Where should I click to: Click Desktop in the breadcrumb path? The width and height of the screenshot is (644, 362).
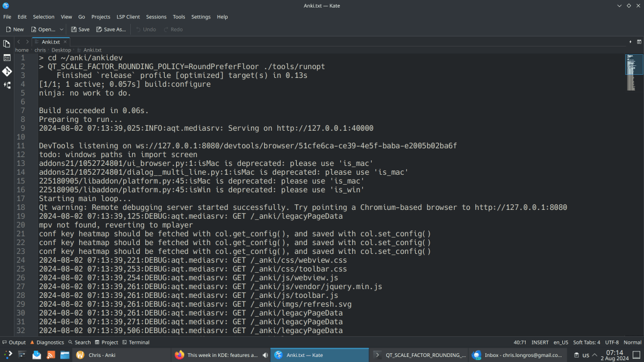click(61, 50)
